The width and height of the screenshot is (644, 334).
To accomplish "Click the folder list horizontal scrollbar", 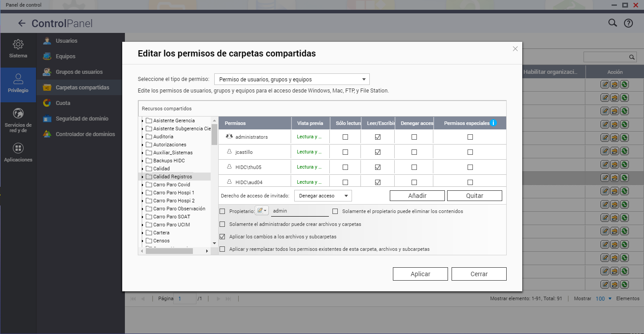I will tap(169, 251).
